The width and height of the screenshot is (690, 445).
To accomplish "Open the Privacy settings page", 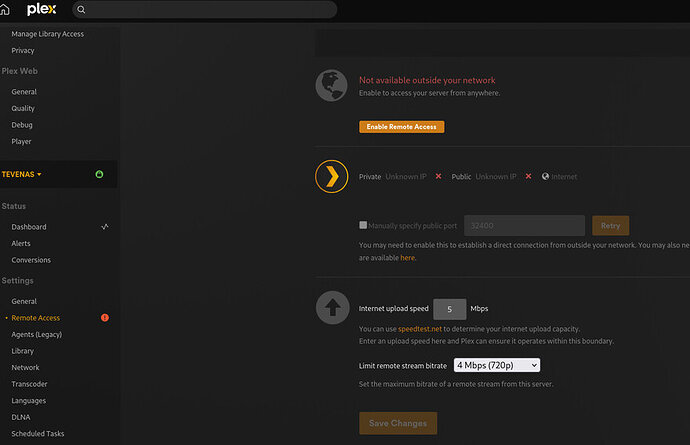I will 23,51.
